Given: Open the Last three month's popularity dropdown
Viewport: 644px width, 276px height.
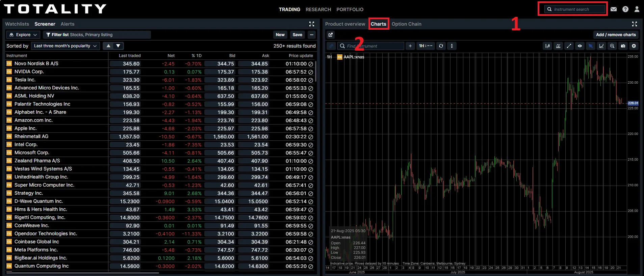Looking at the screenshot, I should [x=66, y=46].
